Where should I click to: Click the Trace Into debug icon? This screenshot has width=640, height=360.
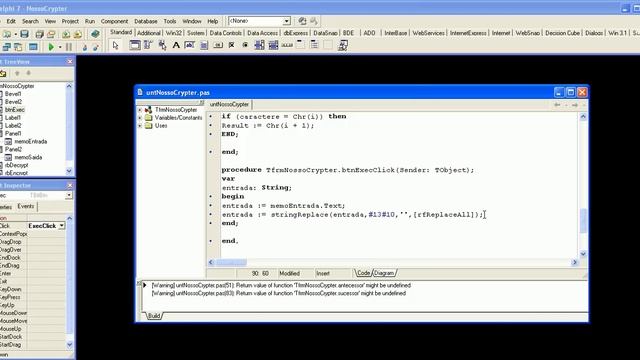(x=84, y=47)
